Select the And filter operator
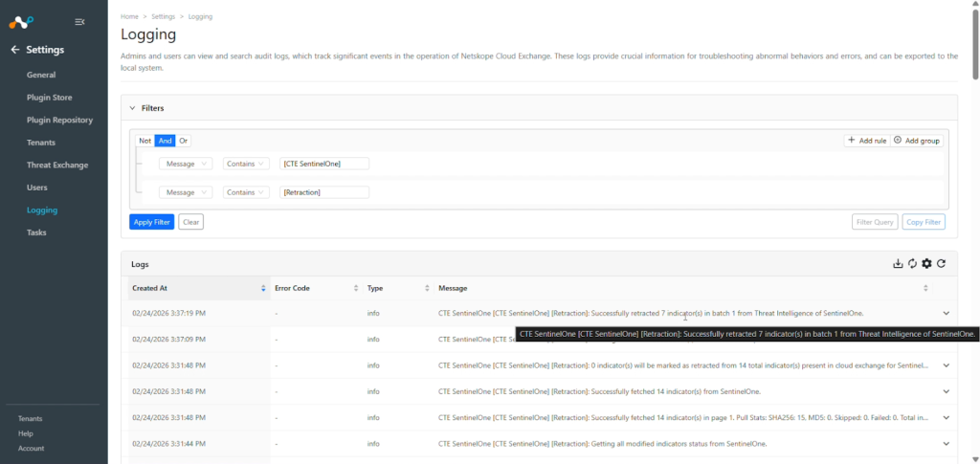This screenshot has height=464, width=980. click(x=165, y=142)
